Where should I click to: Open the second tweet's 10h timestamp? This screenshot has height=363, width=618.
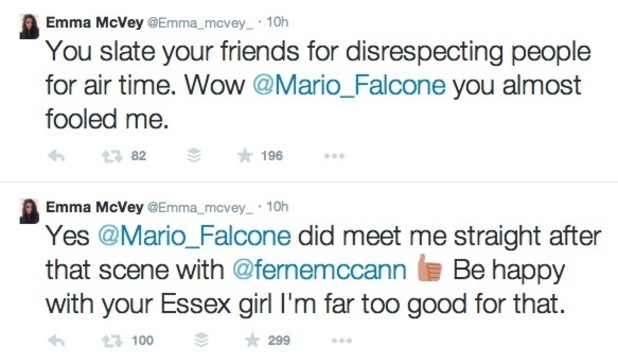277,207
